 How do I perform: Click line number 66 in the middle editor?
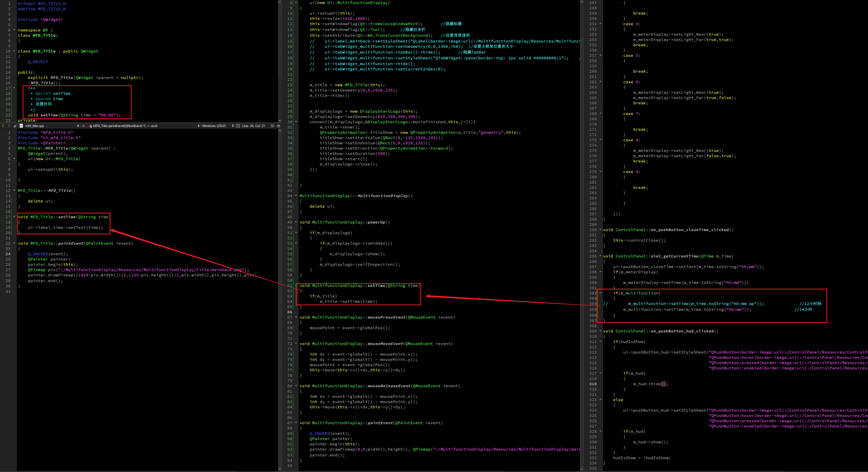coord(290,312)
